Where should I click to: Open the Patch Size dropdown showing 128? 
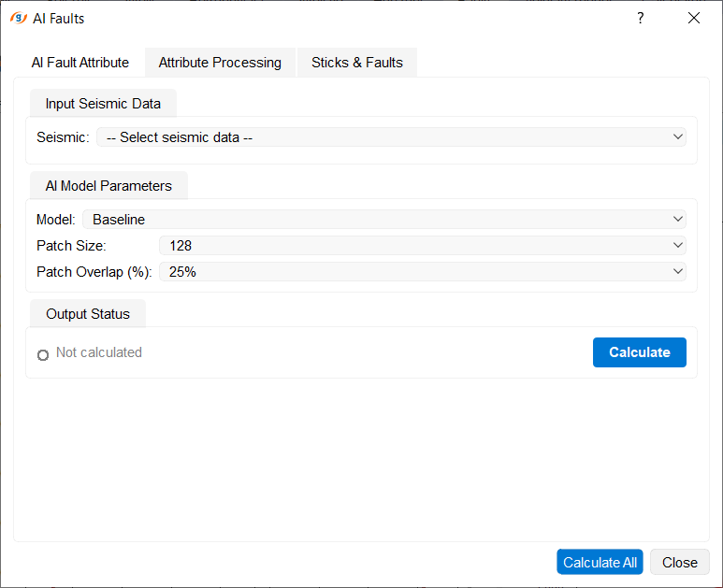tap(422, 246)
